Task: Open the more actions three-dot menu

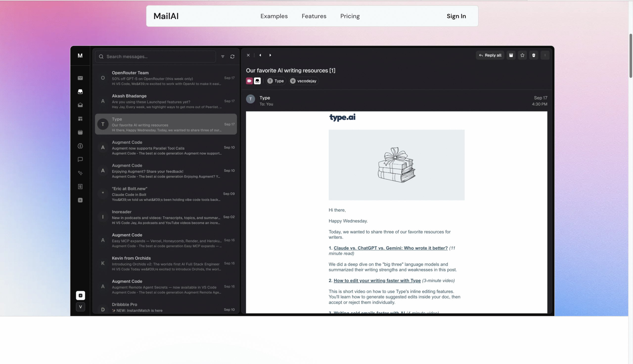Action: pos(545,55)
